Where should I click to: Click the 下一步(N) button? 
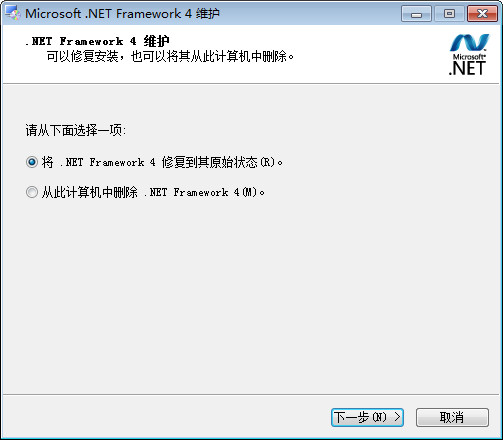pos(367,417)
